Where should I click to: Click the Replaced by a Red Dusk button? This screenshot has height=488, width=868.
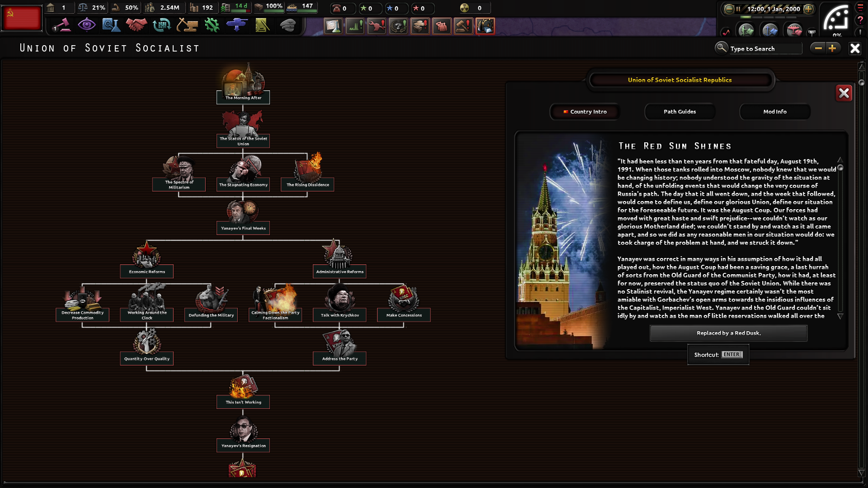tap(728, 333)
